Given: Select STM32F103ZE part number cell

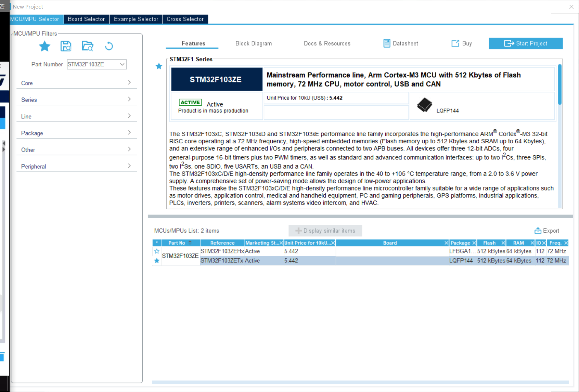Looking at the screenshot, I should (x=180, y=256).
